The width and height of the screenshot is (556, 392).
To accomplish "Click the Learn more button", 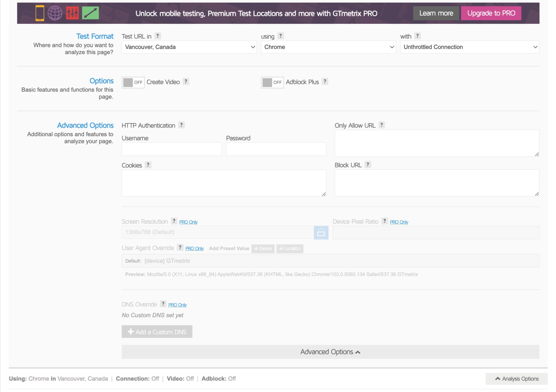I will point(436,13).
